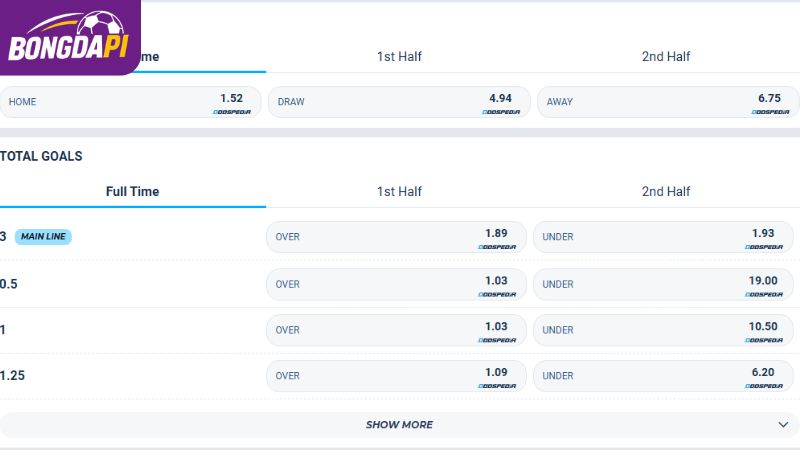This screenshot has width=800, height=450.
Task: Click the Oddspedia logo under 1.89 odds
Action: coord(497,247)
